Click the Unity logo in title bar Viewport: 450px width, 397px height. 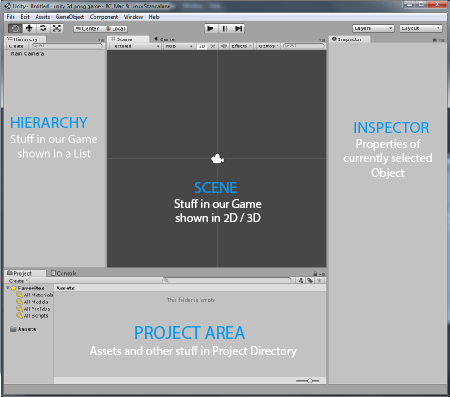(x=7, y=6)
